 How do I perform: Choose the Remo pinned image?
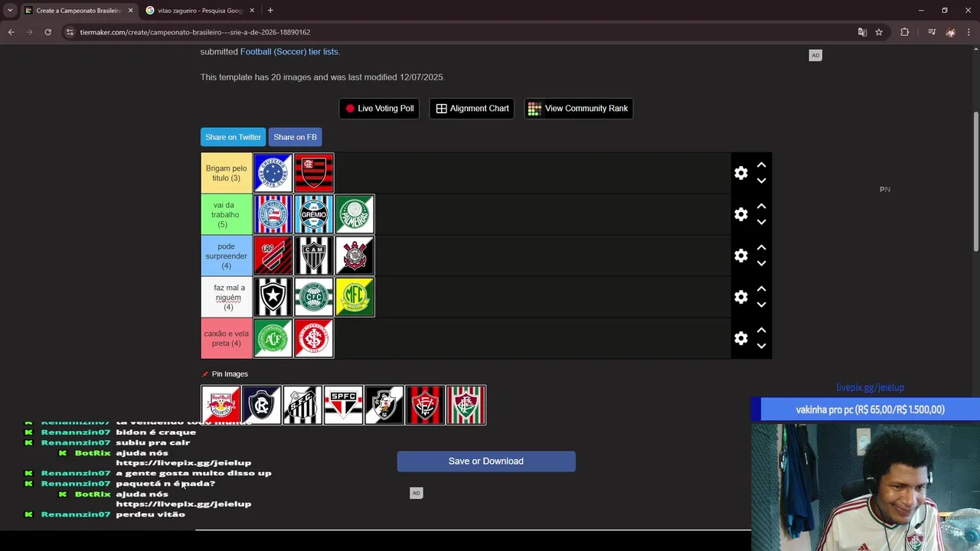coord(262,405)
